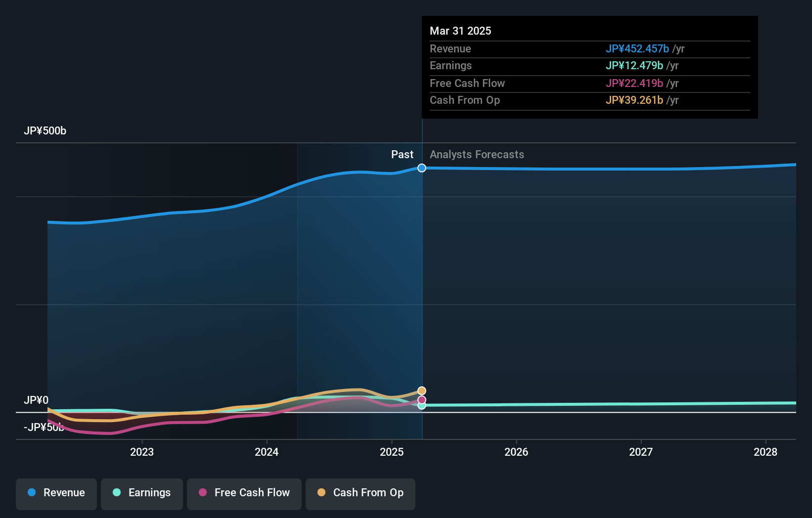Select the Free Cash Flow marker at Mar 2025
Screen dimensions: 812x518
[421, 399]
